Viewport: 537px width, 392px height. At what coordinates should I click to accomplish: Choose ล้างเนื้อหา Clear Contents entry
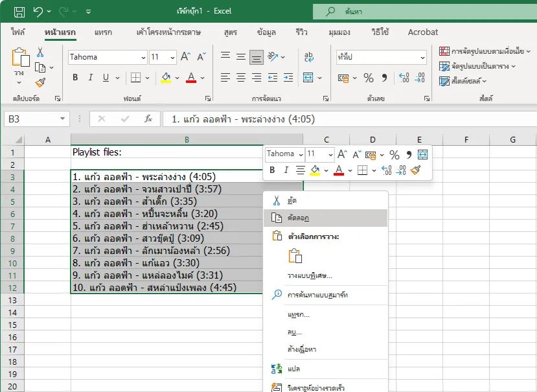325,349
